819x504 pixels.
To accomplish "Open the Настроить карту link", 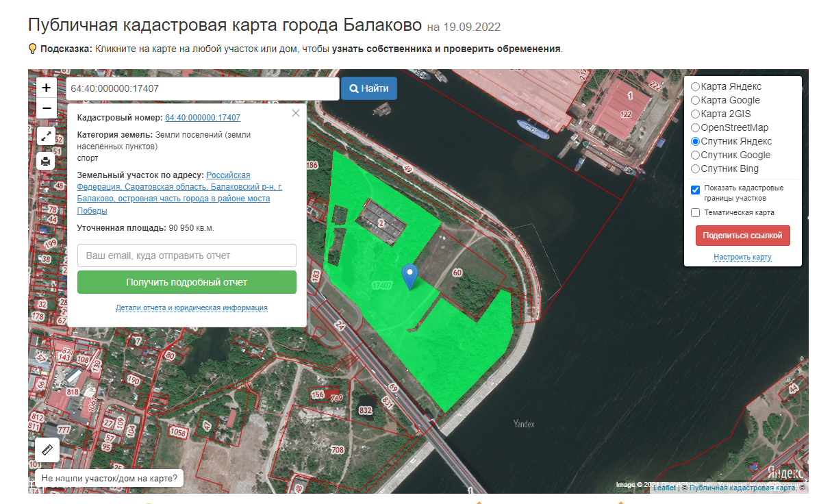I will (x=742, y=257).
